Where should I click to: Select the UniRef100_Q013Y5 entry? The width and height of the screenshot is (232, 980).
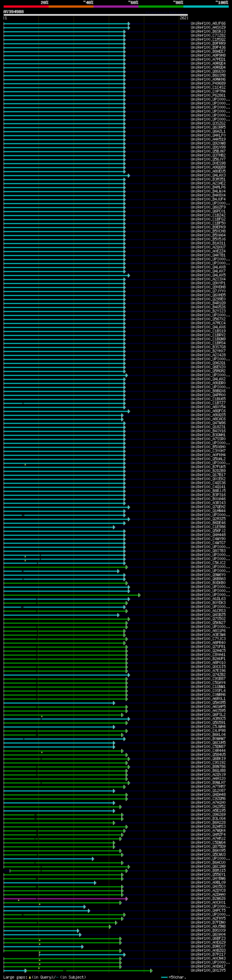pyautogui.click(x=208, y=971)
